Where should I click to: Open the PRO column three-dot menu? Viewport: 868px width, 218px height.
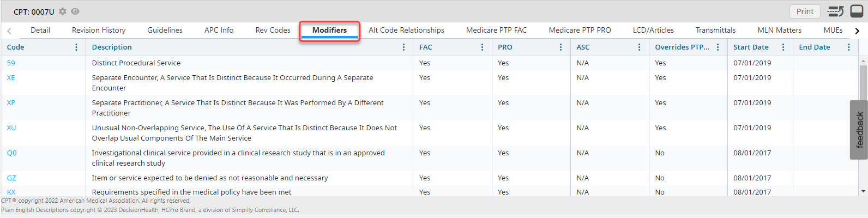[560, 47]
